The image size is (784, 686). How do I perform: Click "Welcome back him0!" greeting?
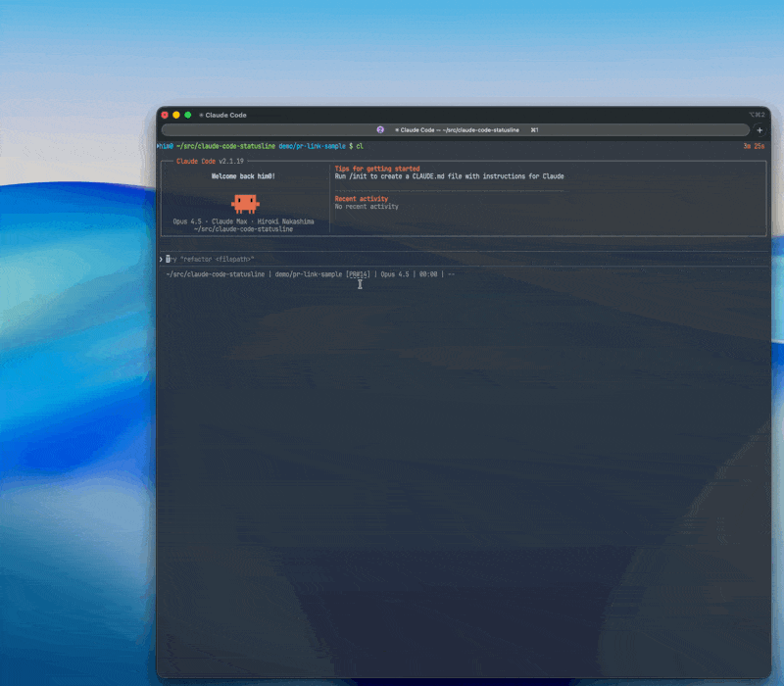coord(243,176)
